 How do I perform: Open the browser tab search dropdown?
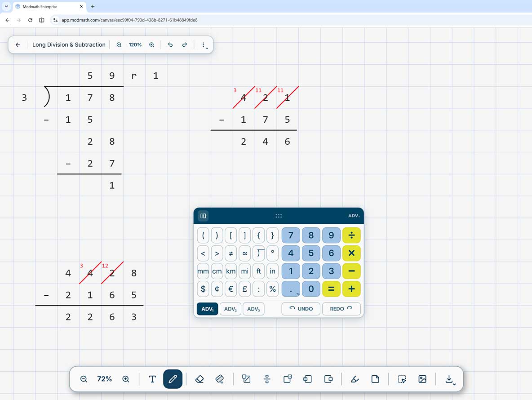click(x=6, y=6)
